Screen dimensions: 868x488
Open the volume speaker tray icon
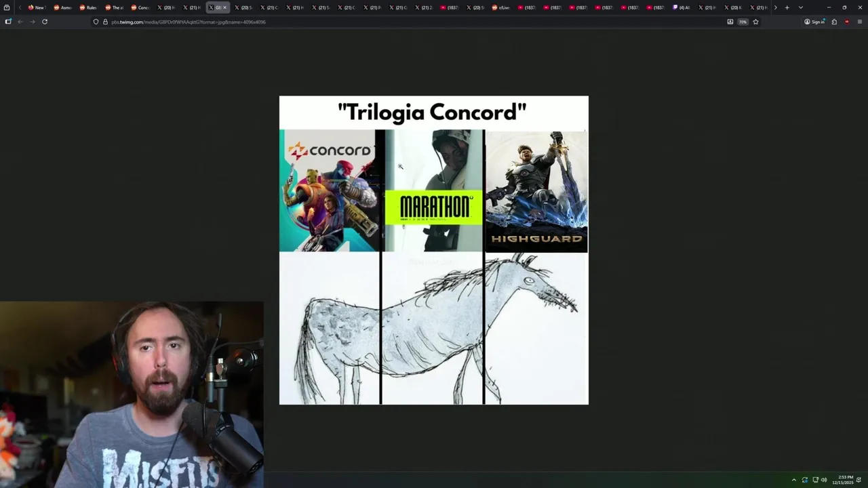(x=824, y=480)
